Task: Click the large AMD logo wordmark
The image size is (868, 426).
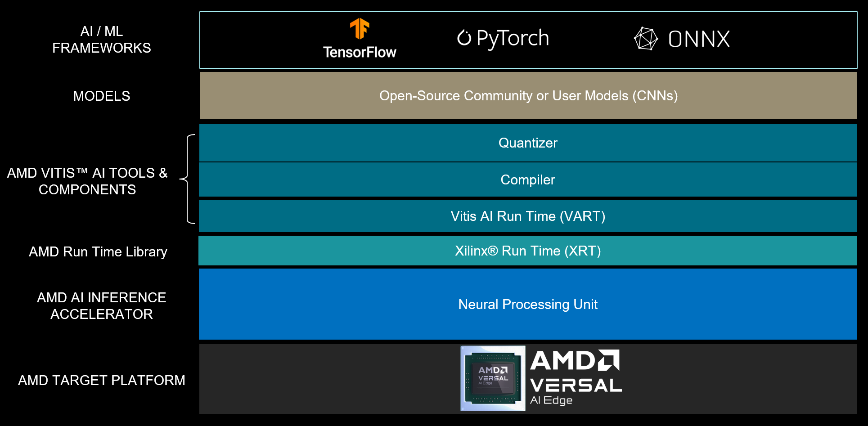Action: pos(575,361)
